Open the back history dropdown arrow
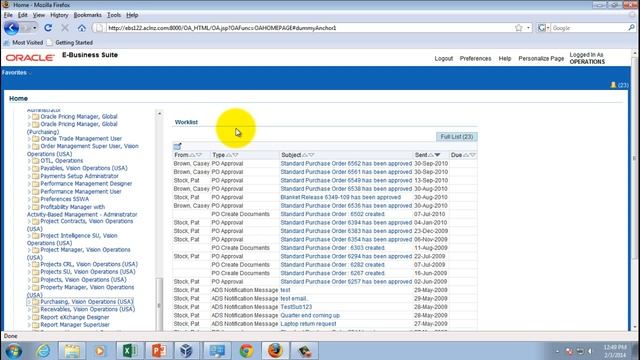 (x=35, y=28)
